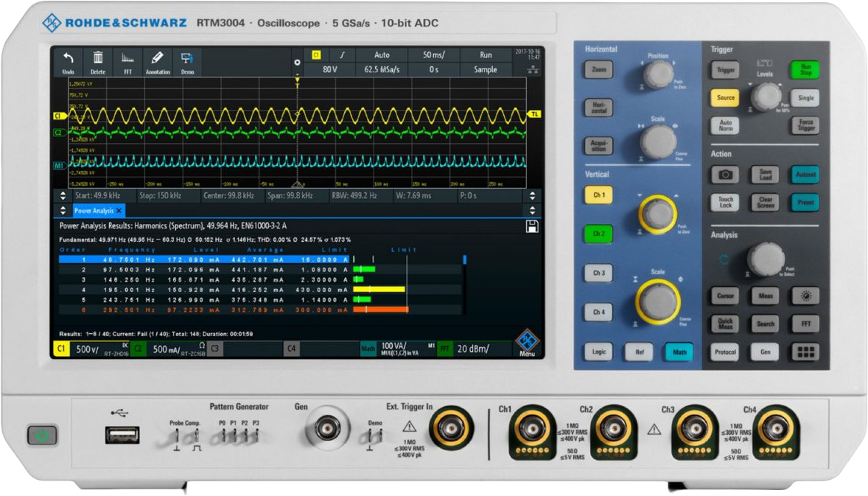Image resolution: width=868 pixels, height=496 pixels.
Task: Expand the arrows left of Start frequency
Action: coord(61,196)
